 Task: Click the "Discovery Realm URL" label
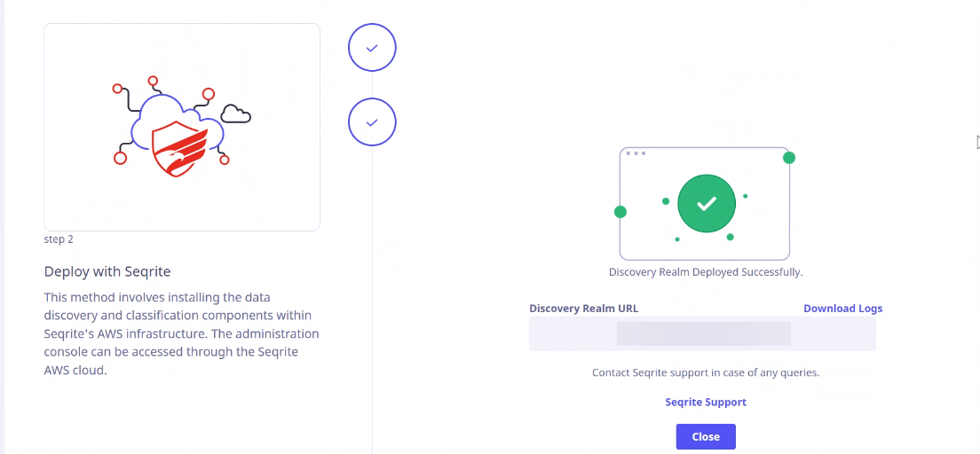coord(584,309)
